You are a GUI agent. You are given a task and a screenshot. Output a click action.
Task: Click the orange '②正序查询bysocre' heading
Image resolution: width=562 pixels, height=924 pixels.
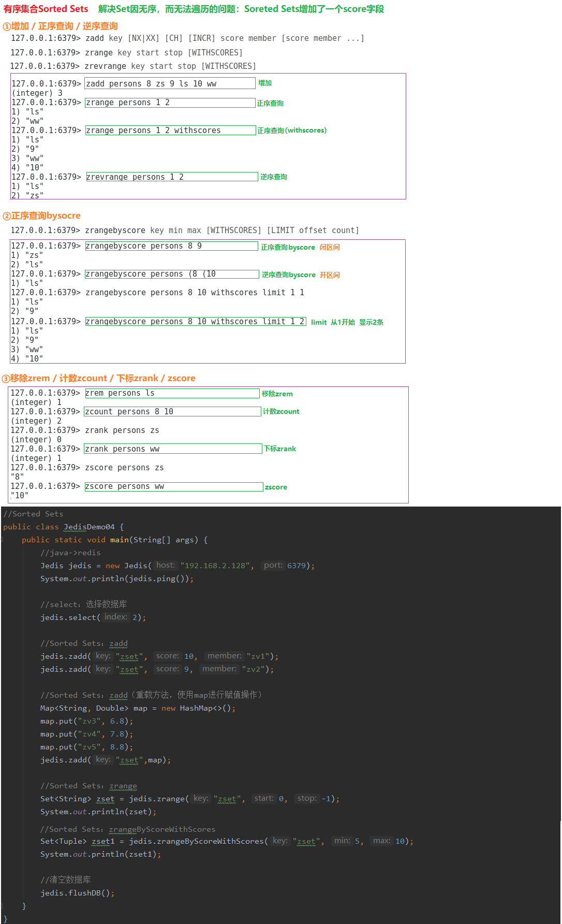pos(41,215)
